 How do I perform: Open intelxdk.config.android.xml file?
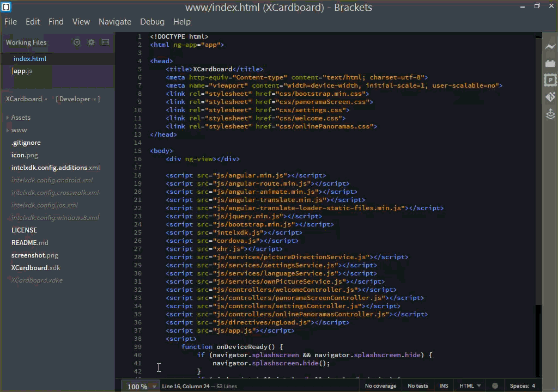[x=52, y=180]
